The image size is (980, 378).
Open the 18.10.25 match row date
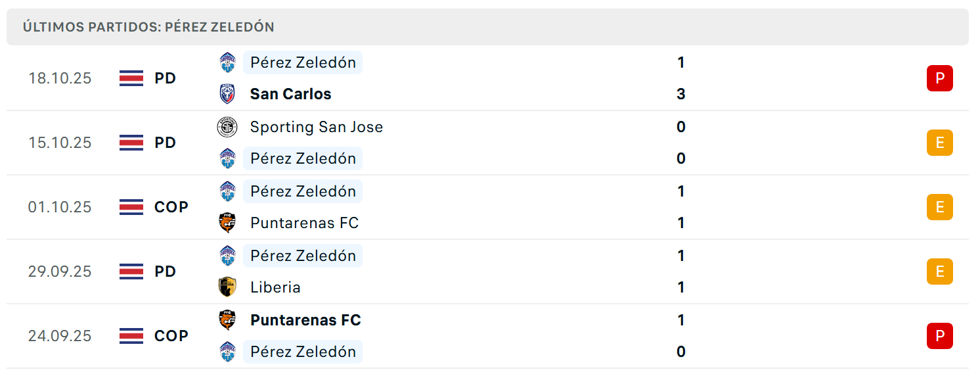click(60, 78)
